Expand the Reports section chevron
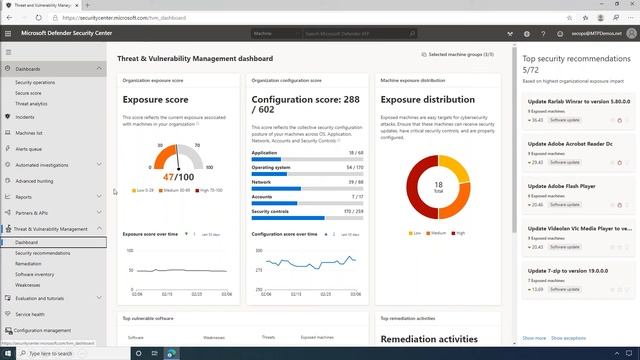 point(99,196)
